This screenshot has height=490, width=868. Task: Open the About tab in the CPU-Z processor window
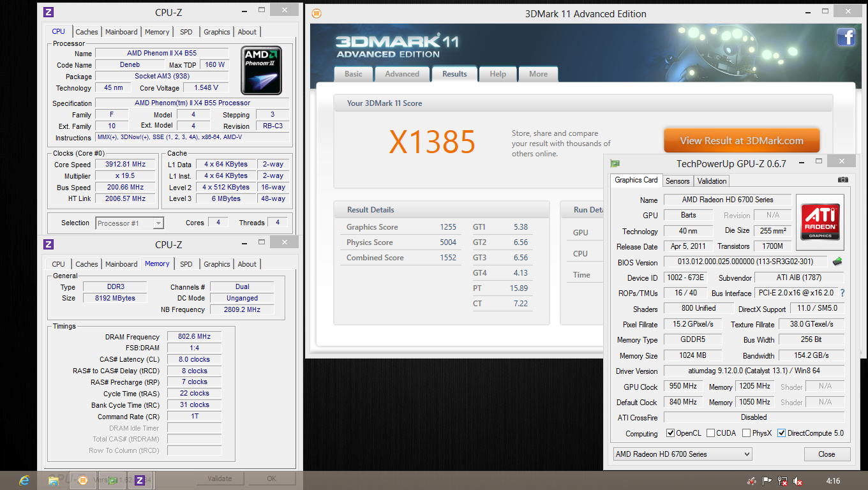click(x=247, y=32)
